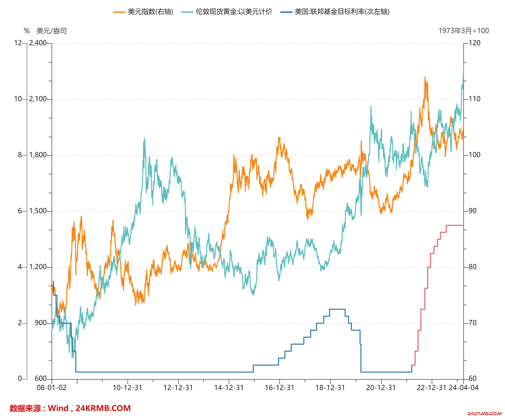
Task: Click the 10 percent axis value
Action: pos(18,99)
